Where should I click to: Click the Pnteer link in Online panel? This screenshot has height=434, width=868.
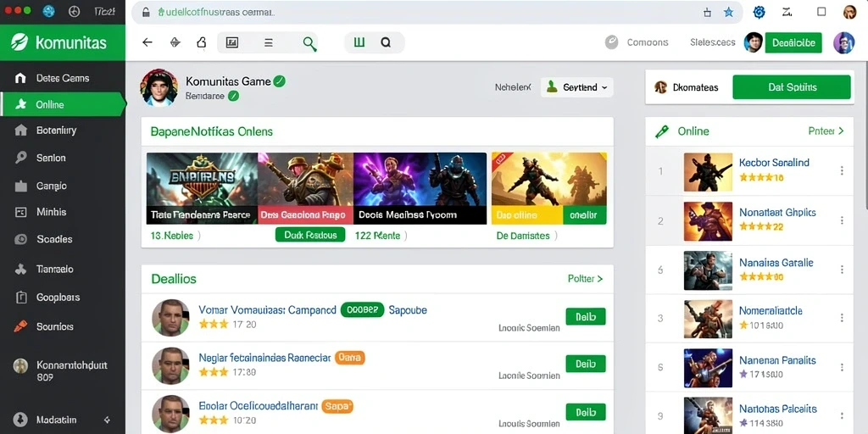pos(826,131)
